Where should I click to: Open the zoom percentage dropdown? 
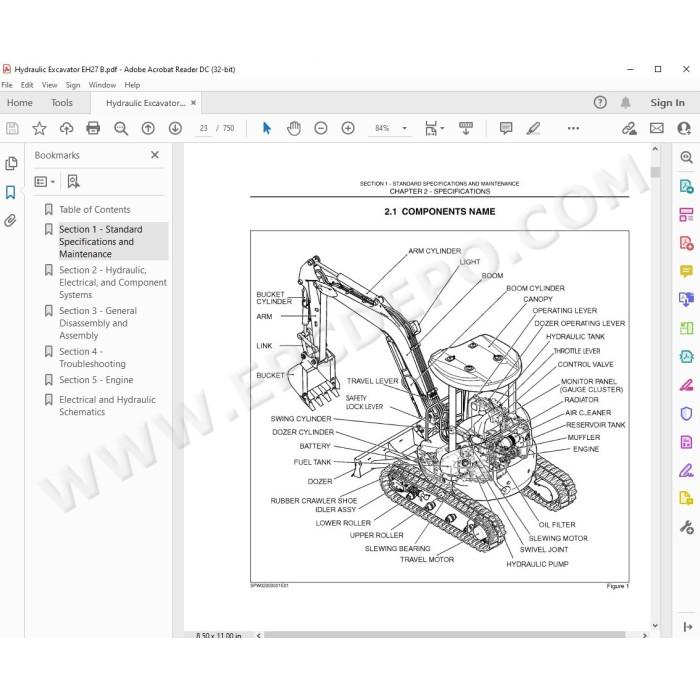[404, 129]
